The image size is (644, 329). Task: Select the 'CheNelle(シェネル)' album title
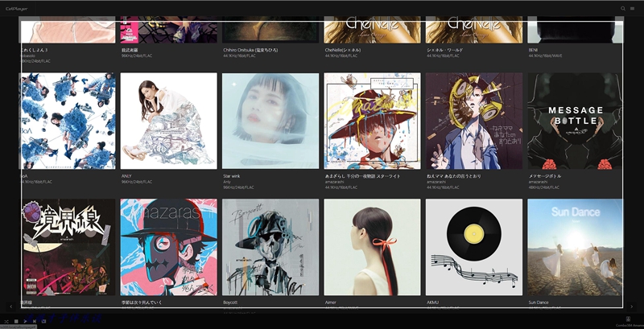coord(343,50)
